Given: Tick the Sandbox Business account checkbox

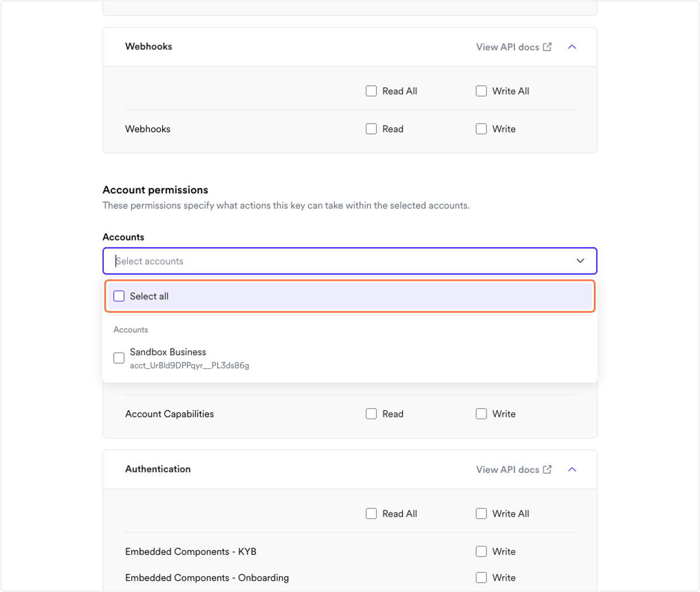Looking at the screenshot, I should (119, 358).
